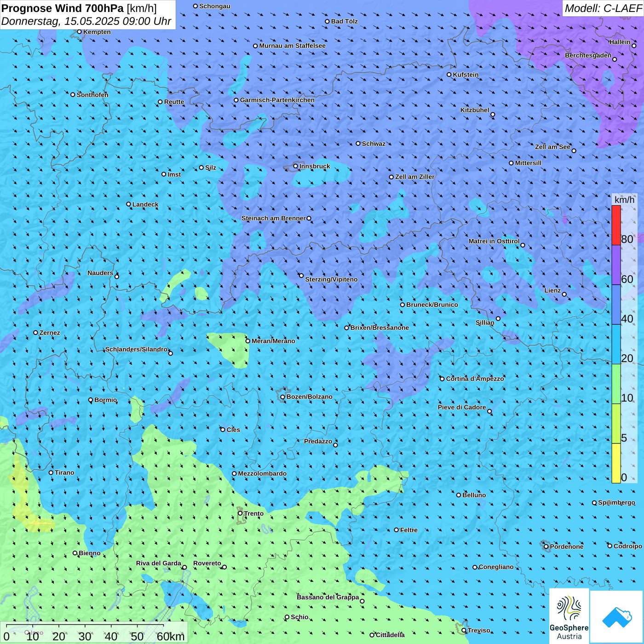
Task: Click the 'Trento' city label
Action: pyautogui.click(x=254, y=513)
